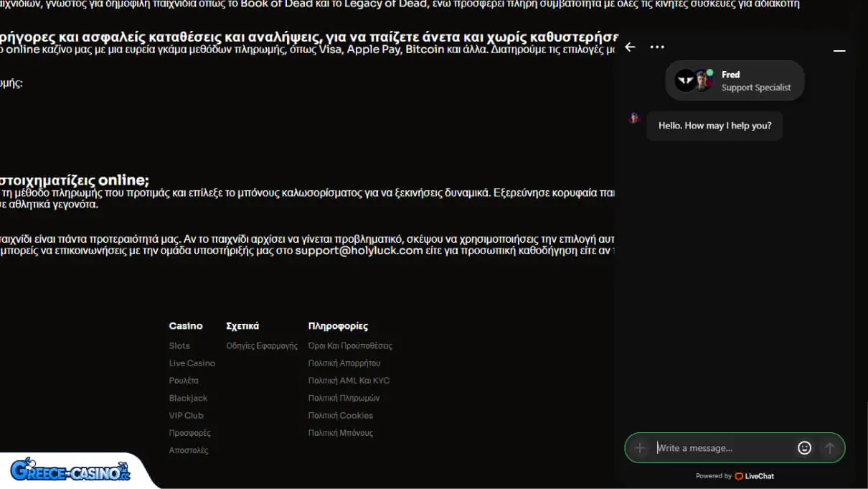Select the Blackjack footer link
Image resolution: width=868 pixels, height=489 pixels.
188,398
